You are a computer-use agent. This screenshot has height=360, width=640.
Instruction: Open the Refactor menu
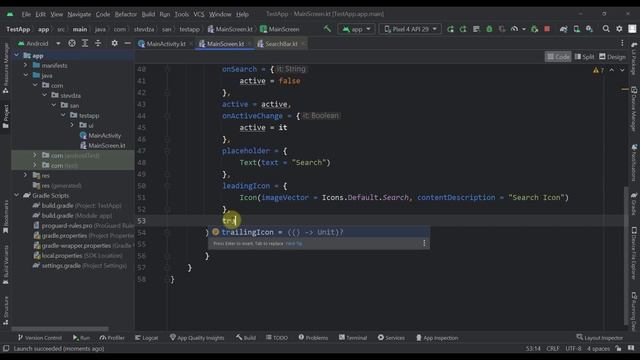click(x=125, y=14)
